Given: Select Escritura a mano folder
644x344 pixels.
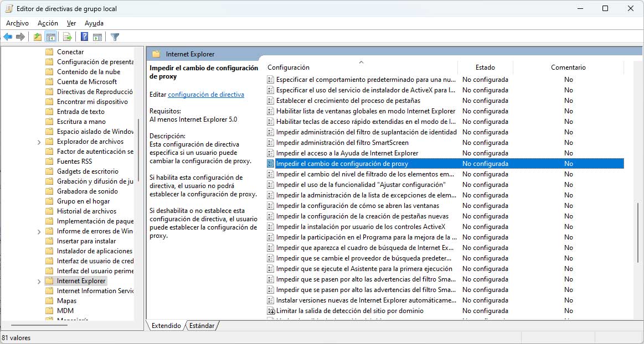Looking at the screenshot, I should pyautogui.click(x=81, y=122).
